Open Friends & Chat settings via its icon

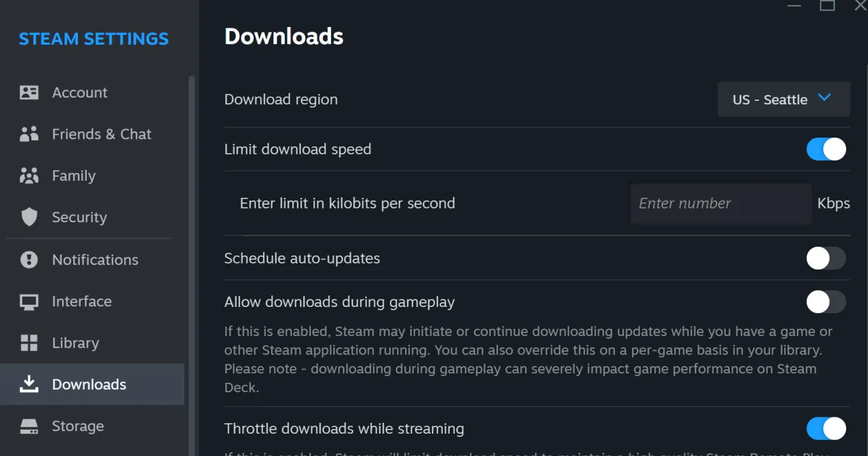[x=29, y=133]
